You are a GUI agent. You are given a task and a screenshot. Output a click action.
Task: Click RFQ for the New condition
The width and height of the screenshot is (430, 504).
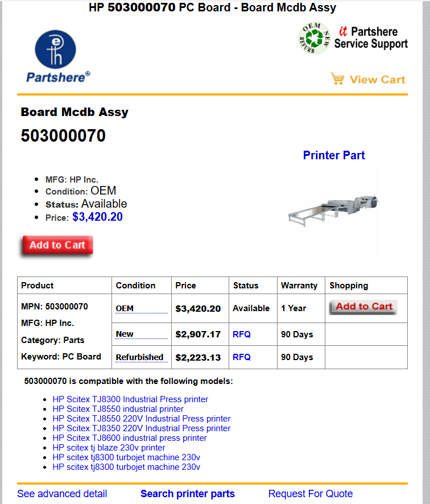pyautogui.click(x=241, y=334)
